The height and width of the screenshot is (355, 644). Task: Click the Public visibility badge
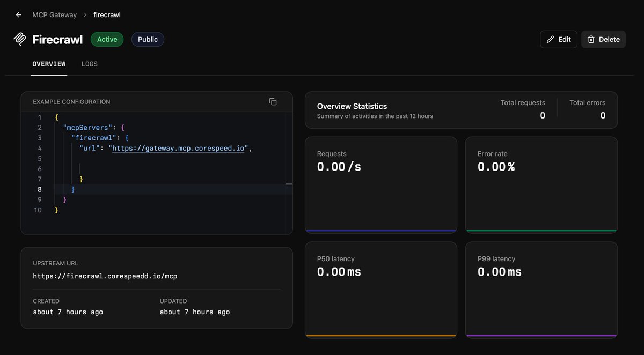coord(148,39)
